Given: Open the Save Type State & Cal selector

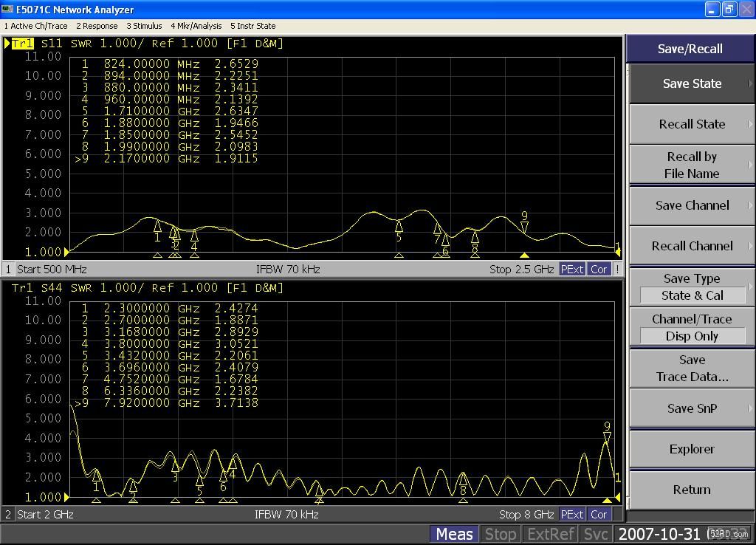Looking at the screenshot, I should (x=691, y=287).
